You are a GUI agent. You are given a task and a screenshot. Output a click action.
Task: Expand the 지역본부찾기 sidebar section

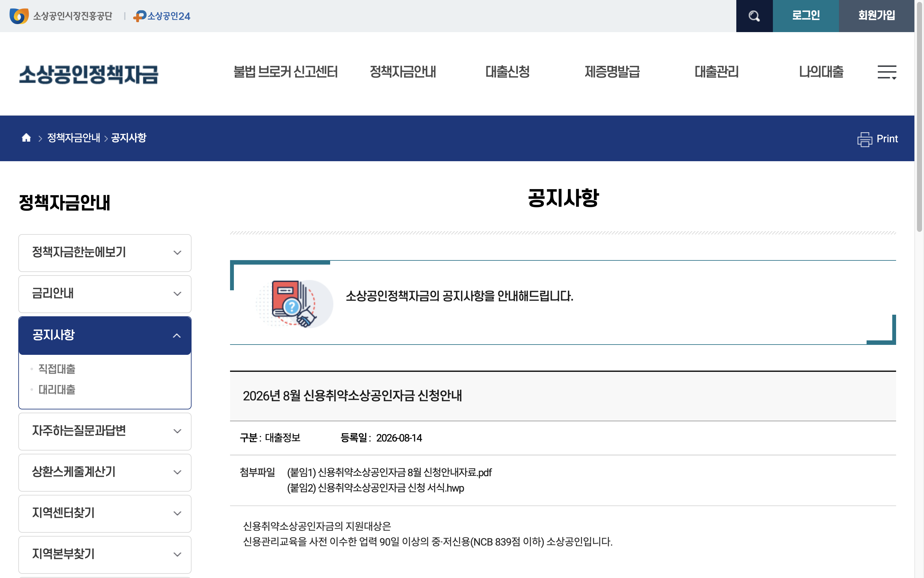[x=105, y=554]
